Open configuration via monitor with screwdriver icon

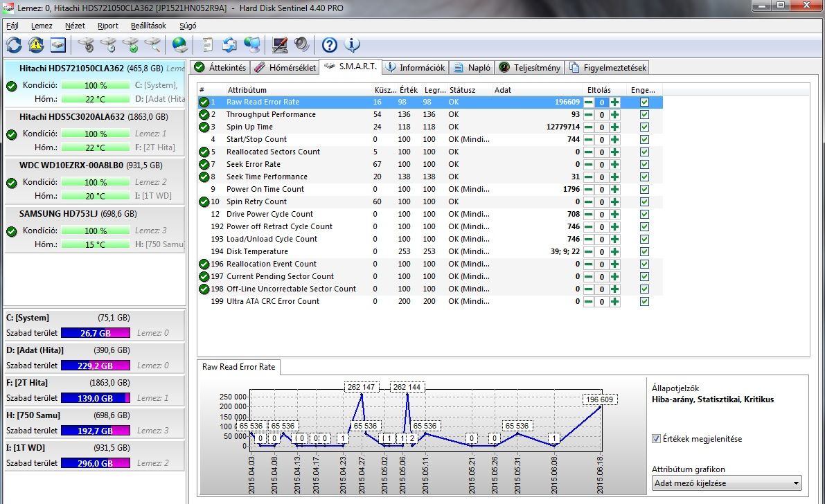coord(279,45)
